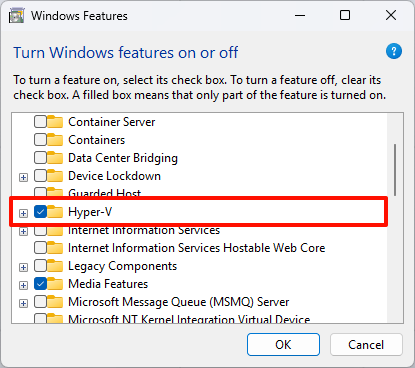Click the Device Lockdown folder icon

click(55, 176)
